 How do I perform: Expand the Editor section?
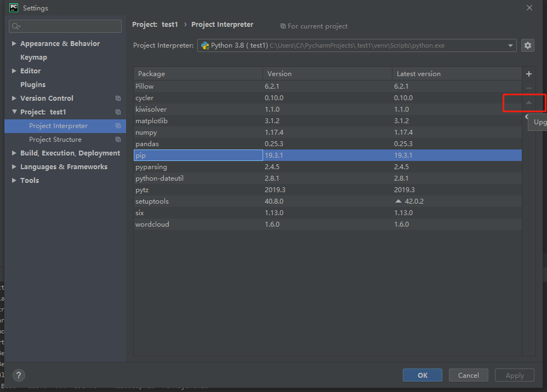pyautogui.click(x=14, y=71)
